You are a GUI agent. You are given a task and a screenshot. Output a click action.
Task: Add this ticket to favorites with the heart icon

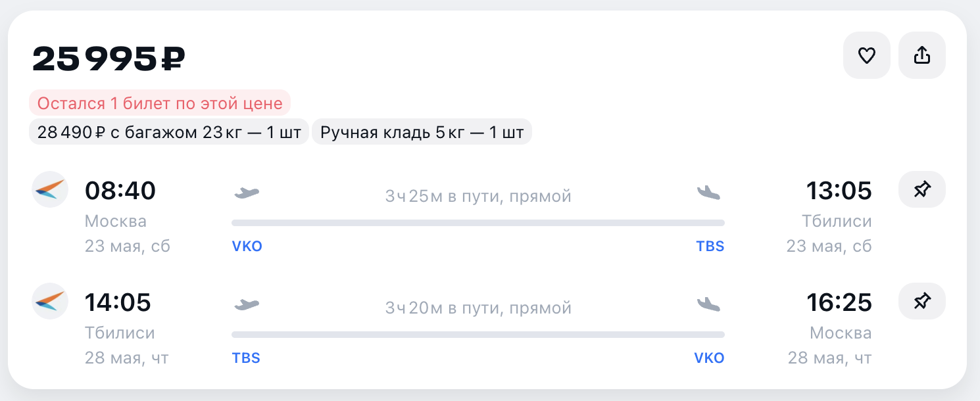tap(866, 56)
